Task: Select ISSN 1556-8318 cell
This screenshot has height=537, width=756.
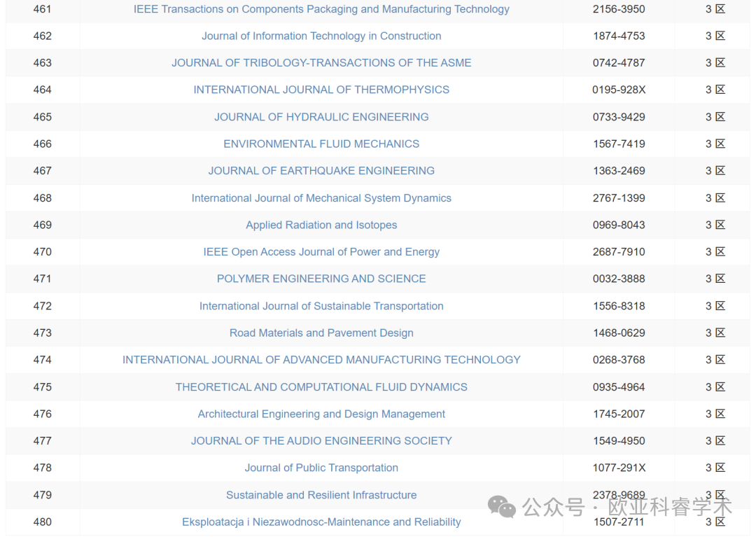Action: 619,306
